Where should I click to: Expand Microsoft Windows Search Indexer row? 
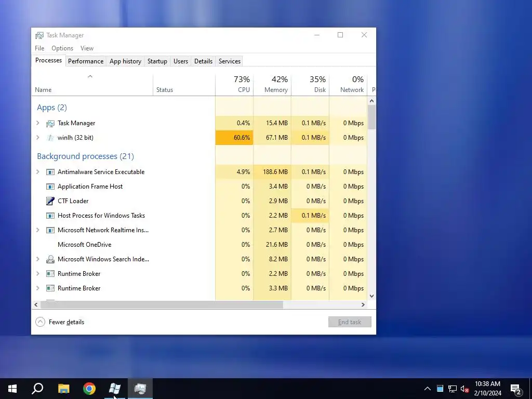pyautogui.click(x=38, y=259)
